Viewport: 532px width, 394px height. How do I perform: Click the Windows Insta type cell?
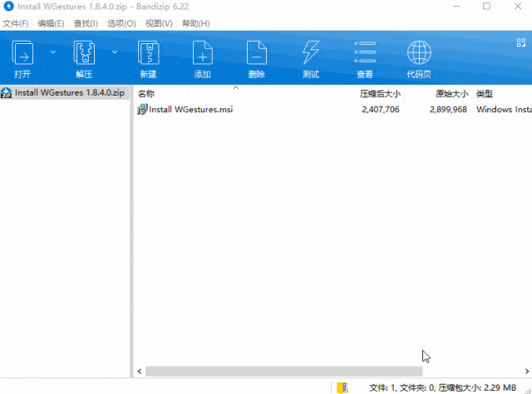[504, 109]
